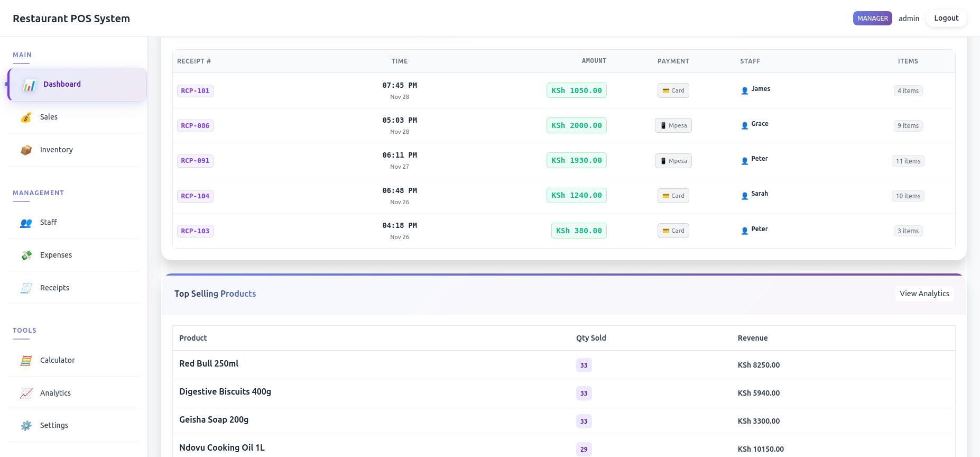Open receipt RCP-086
The height and width of the screenshot is (457, 980).
point(195,126)
